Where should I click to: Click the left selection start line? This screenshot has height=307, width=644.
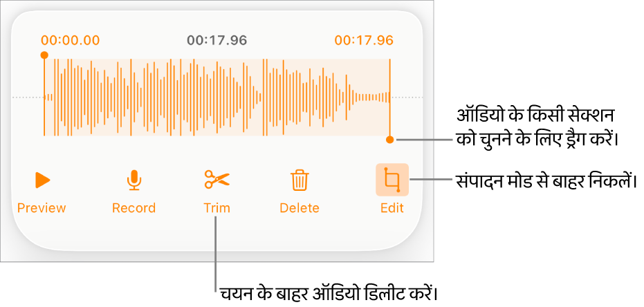coord(44,97)
